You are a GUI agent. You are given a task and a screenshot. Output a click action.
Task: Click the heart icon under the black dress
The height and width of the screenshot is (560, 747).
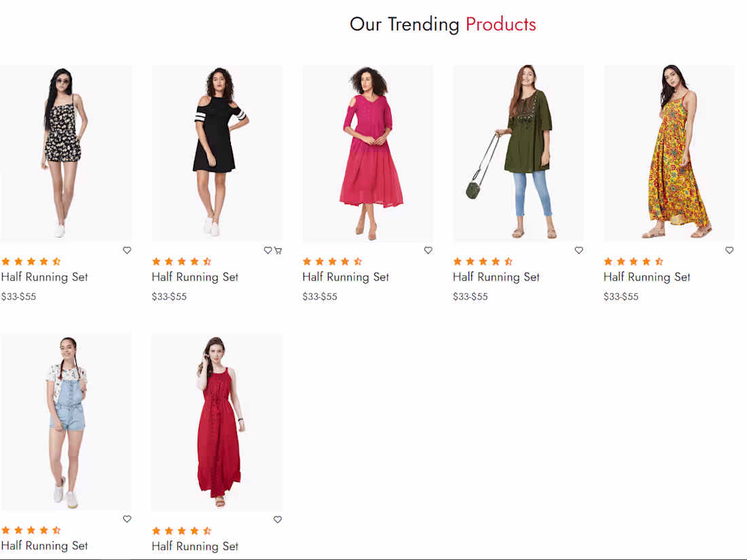pos(268,250)
